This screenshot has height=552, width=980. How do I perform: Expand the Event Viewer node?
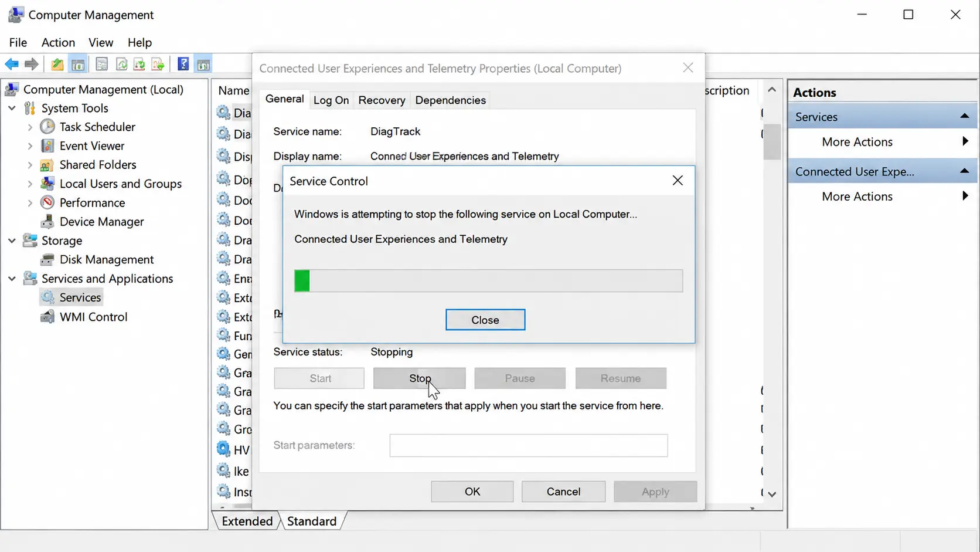30,145
